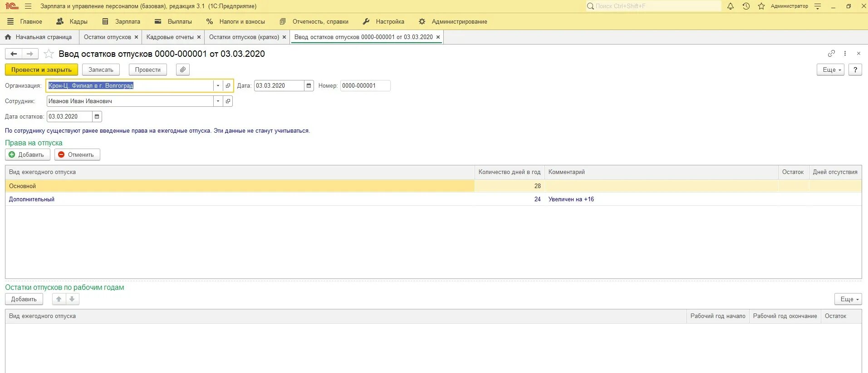Go back with the left arrow button
This screenshot has width=868, height=373.
click(x=14, y=54)
